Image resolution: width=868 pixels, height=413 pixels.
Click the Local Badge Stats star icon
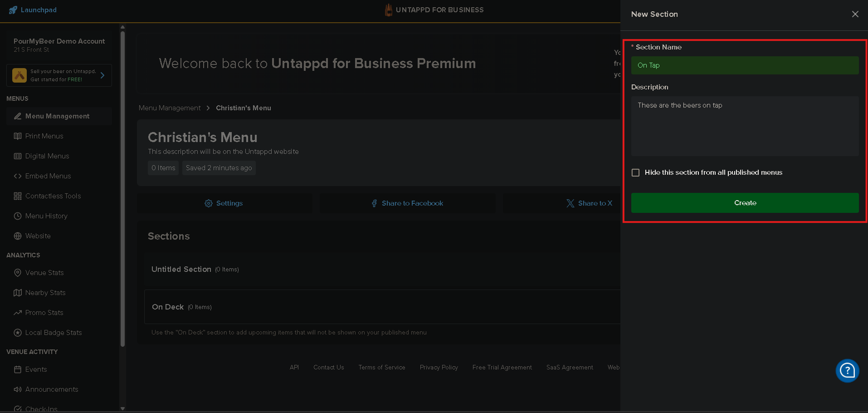click(18, 333)
